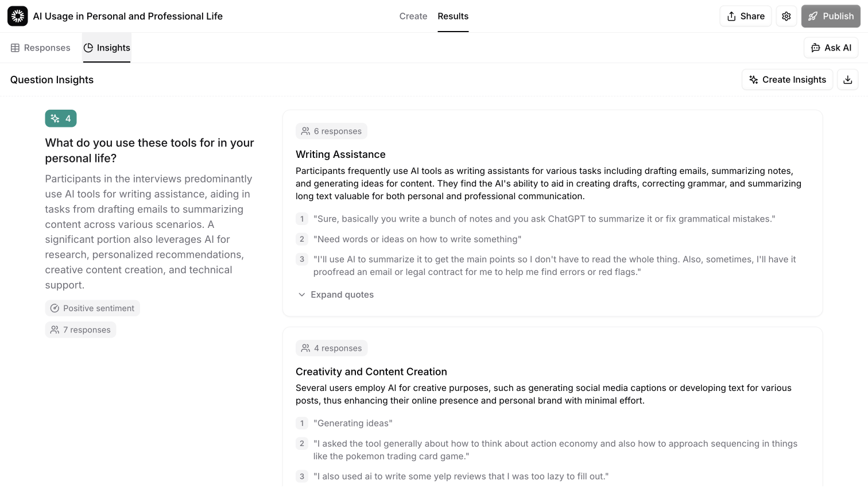Viewport: 868px width, 492px height.
Task: Open the Responses tab
Action: (x=40, y=48)
